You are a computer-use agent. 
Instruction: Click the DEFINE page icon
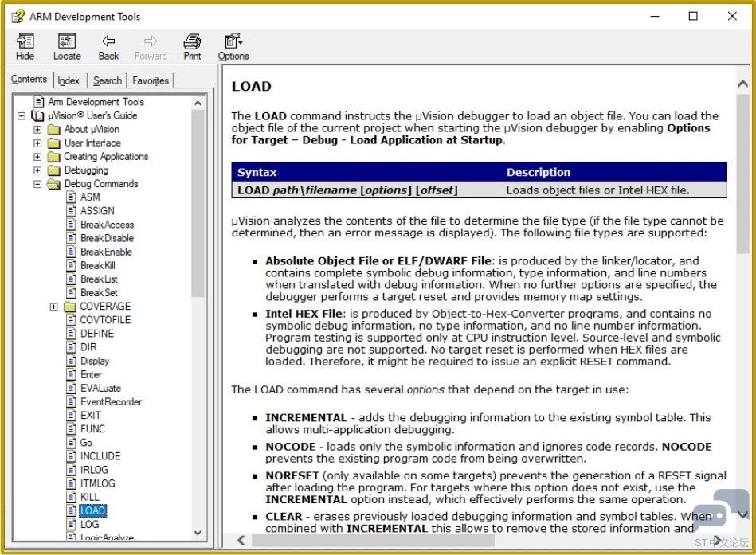(x=72, y=334)
